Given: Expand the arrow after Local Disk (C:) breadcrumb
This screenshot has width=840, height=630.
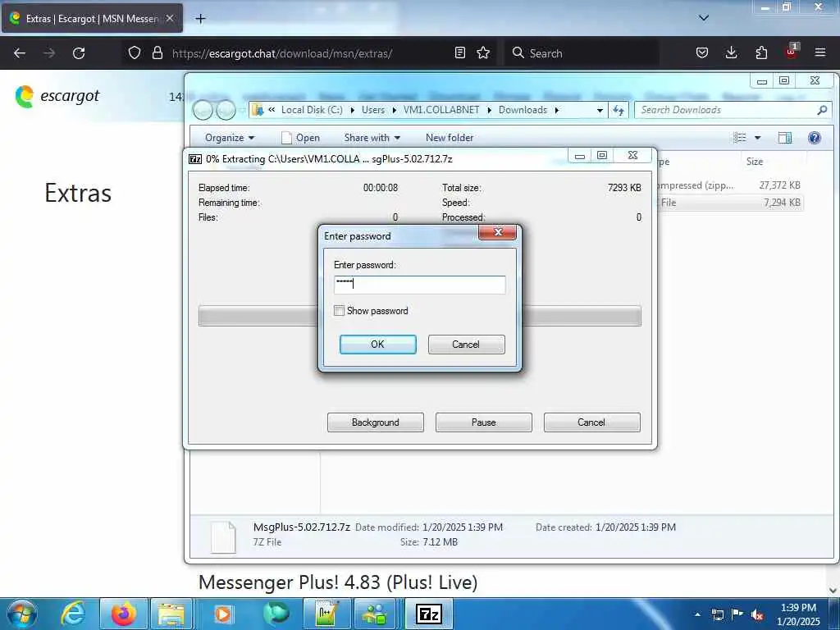Looking at the screenshot, I should [353, 110].
